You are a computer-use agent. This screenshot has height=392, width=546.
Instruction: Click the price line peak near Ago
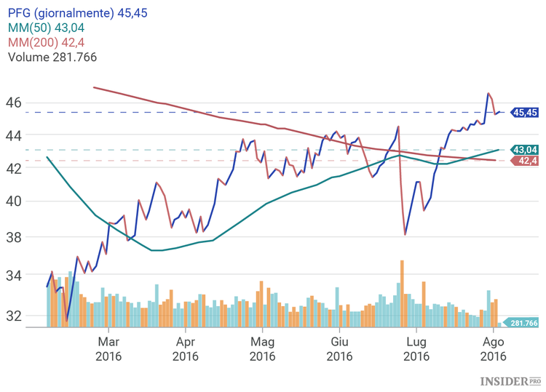tap(488, 94)
